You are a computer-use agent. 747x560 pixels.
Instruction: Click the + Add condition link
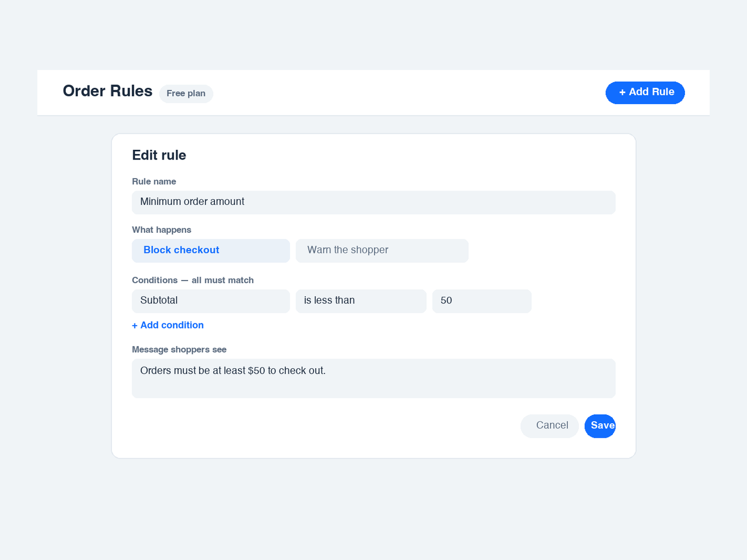tap(168, 325)
